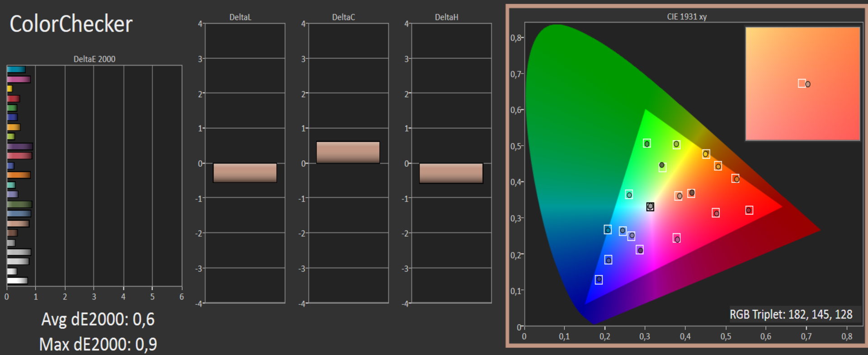The height and width of the screenshot is (355, 868).
Task: Click the DeltaE 2000 chart title
Action: click(x=94, y=59)
